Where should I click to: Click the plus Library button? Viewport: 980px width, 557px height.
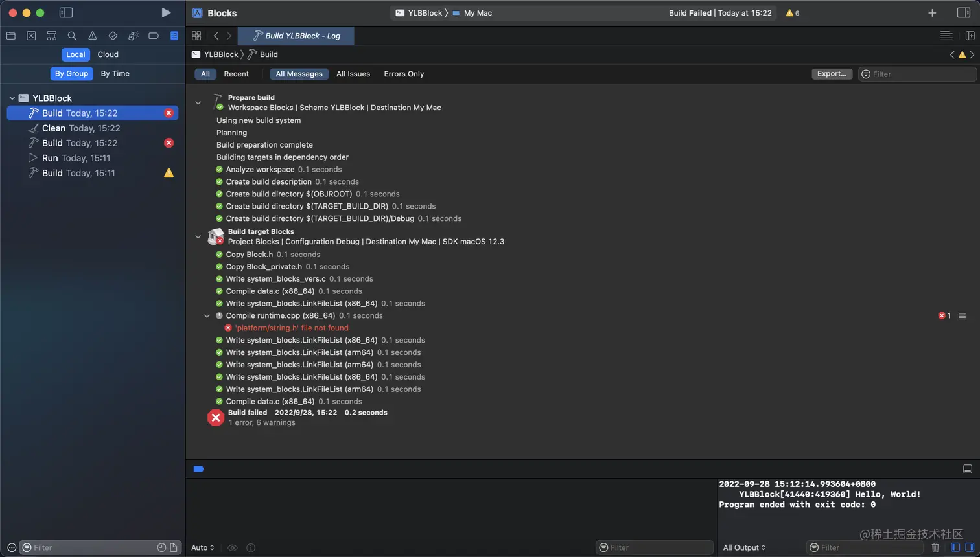tap(932, 13)
